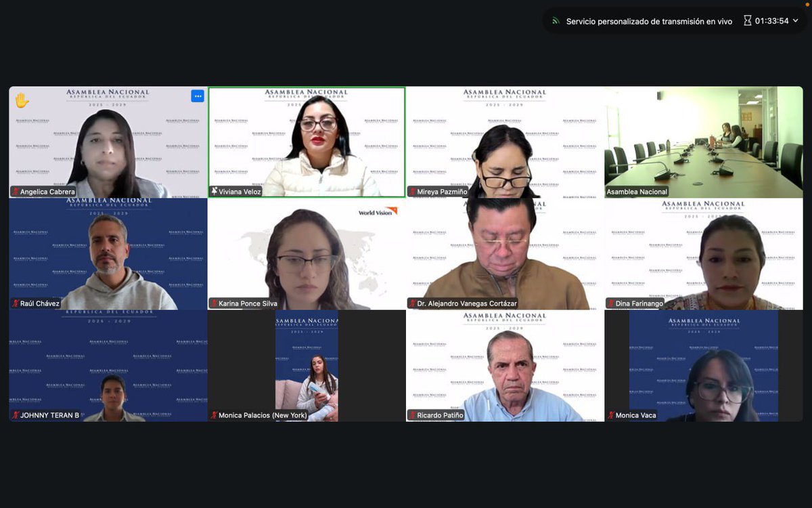Select the Asamblea Nacional conference room video
This screenshot has height=508, width=812.
coord(704,142)
